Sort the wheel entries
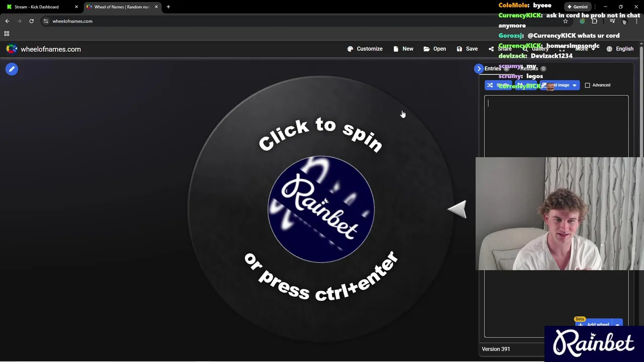Image resolution: width=644 pixels, height=362 pixels. pyautogui.click(x=526, y=85)
